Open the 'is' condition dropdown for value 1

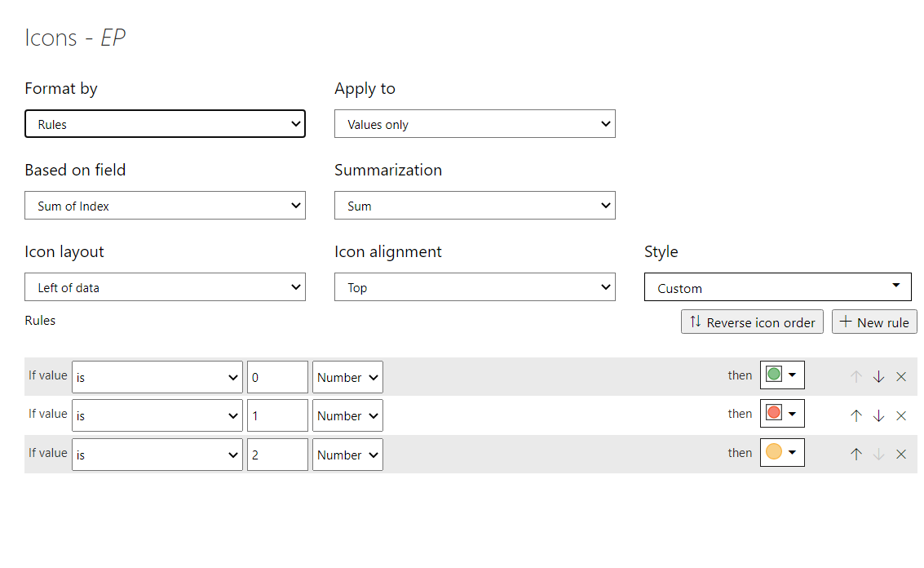click(157, 416)
